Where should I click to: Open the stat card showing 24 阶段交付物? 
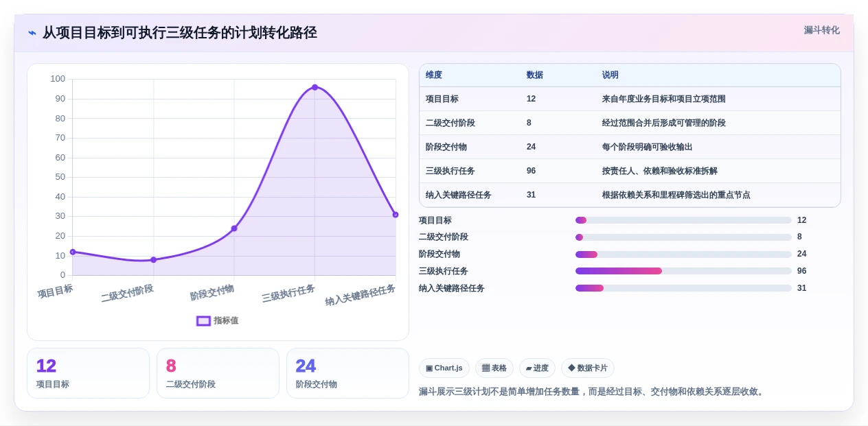[x=347, y=373]
